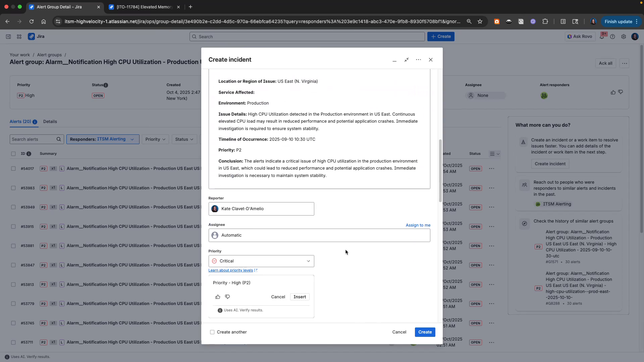Switch to the Details tab

coord(50,121)
